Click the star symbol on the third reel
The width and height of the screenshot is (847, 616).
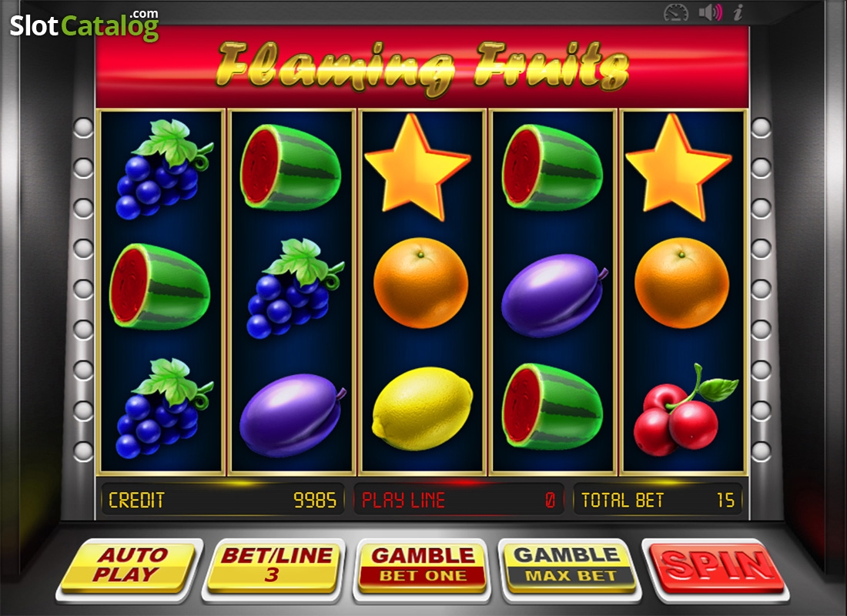coord(417,166)
